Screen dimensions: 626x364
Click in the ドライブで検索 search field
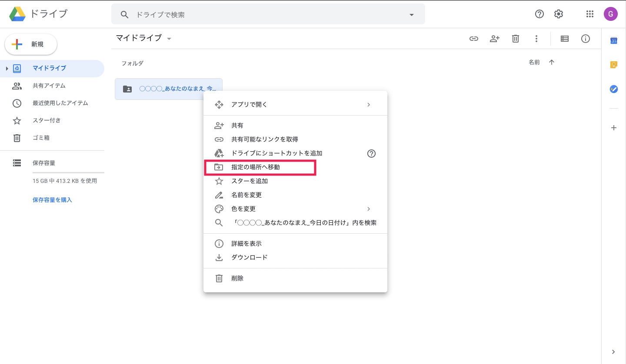coord(268,15)
